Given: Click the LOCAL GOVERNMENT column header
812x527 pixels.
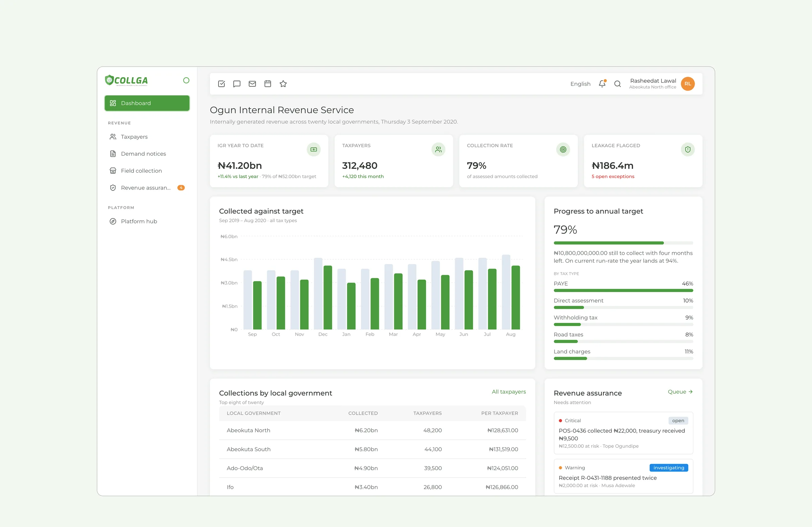Looking at the screenshot, I should coord(253,413).
